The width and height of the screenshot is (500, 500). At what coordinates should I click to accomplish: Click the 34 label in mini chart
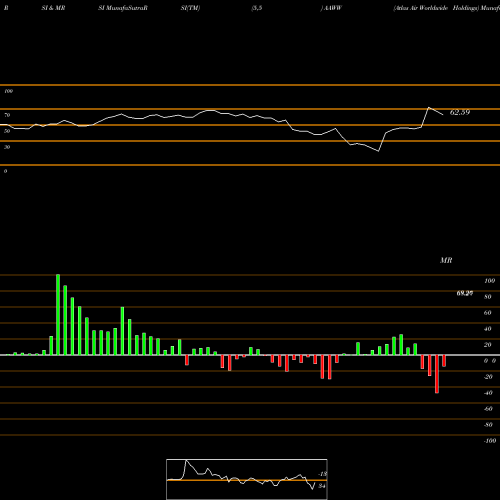tap(322, 486)
